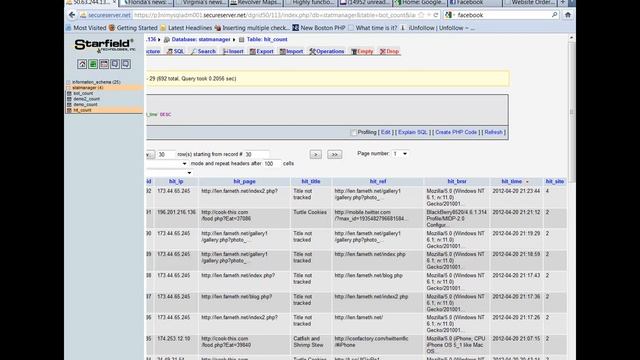Open the Import tab
The width and height of the screenshot is (640, 360).
coord(291,51)
